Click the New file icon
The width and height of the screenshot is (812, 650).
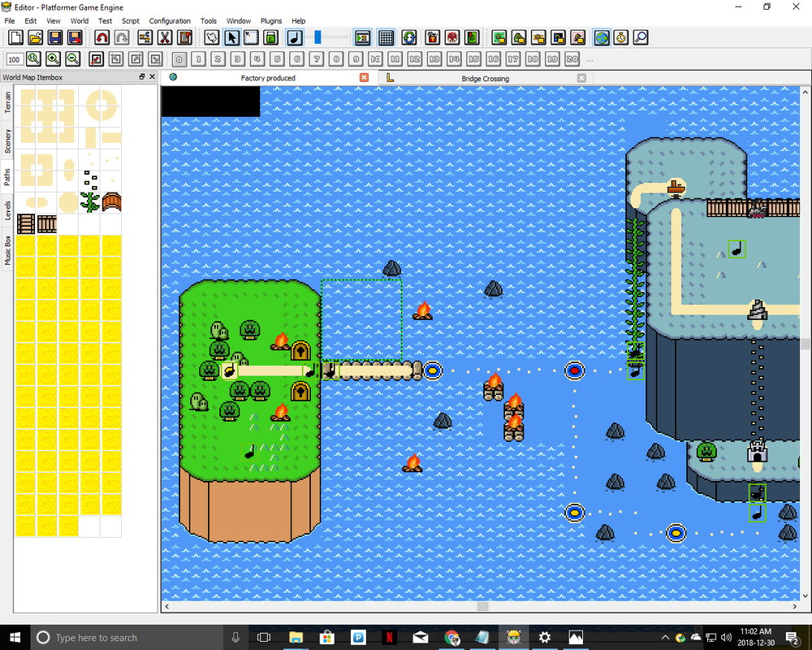click(16, 37)
